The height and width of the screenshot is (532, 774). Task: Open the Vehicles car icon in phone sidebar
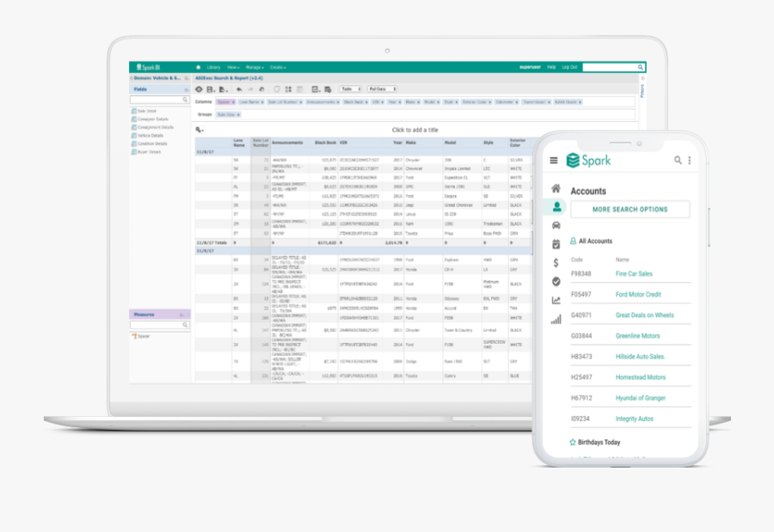point(556,225)
